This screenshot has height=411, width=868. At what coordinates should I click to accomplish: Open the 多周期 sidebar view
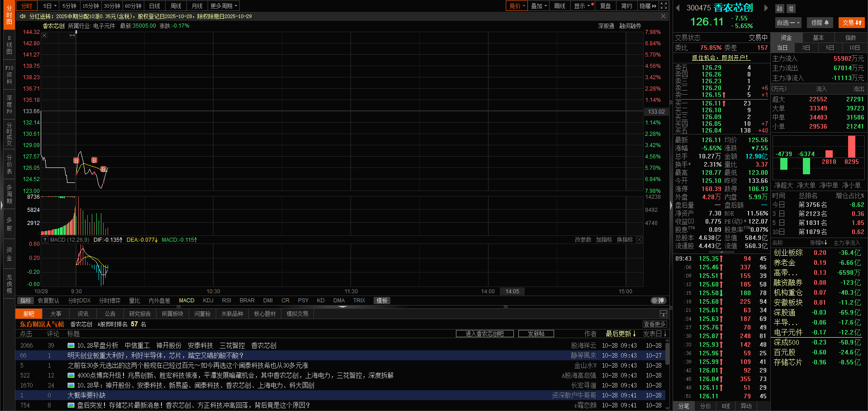coord(9,194)
